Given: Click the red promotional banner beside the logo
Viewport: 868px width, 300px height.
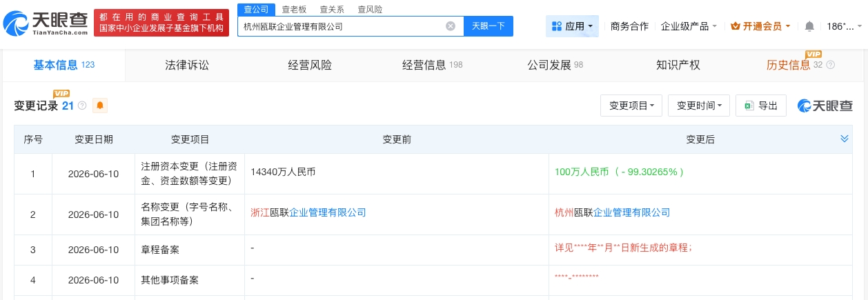Looking at the screenshot, I should pos(161,23).
